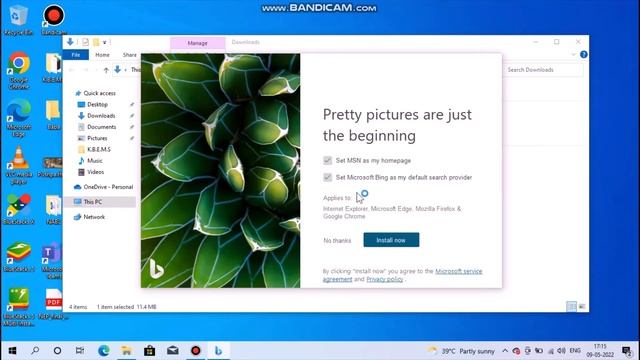Viewport: 640px width, 360px height.
Task: Open Mail app on taskbar
Action: click(x=173, y=351)
